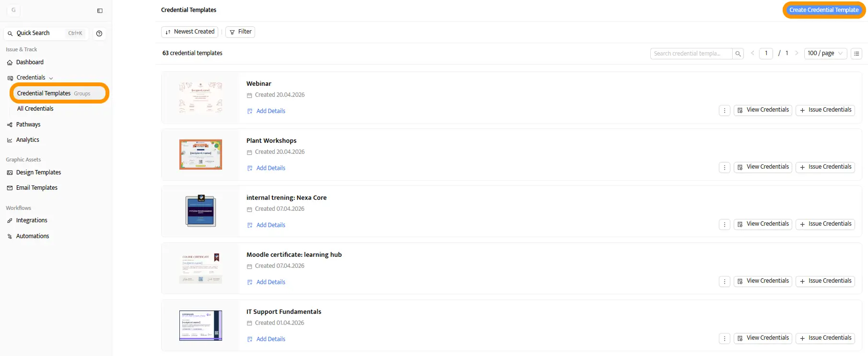Open more options for IT Support Fundamentals
868x356 pixels.
[x=725, y=338]
